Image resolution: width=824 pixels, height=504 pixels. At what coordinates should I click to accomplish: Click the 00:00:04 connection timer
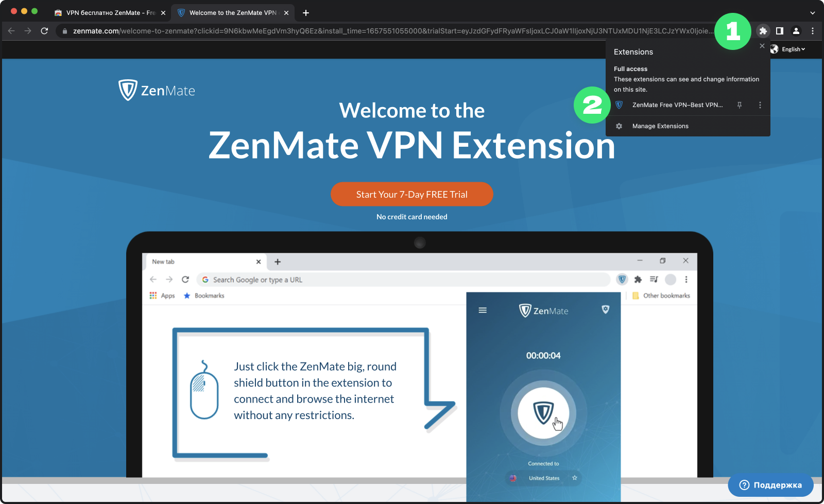pyautogui.click(x=543, y=356)
